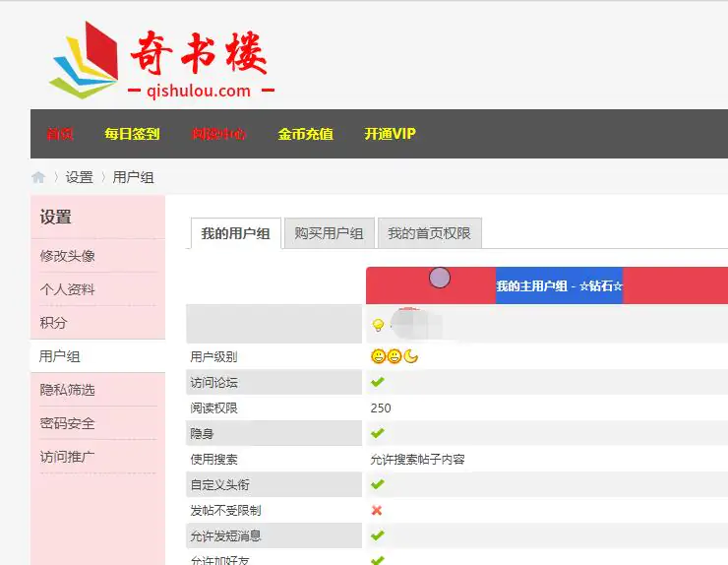Click the home icon in breadcrumb

pyautogui.click(x=38, y=177)
